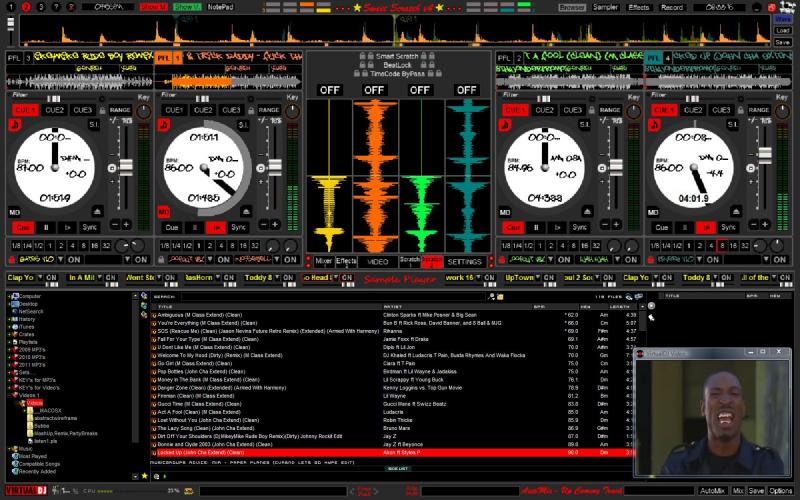Turn on the In A Mil sample
Image resolution: width=800 pixels, height=500 pixels.
point(111,278)
